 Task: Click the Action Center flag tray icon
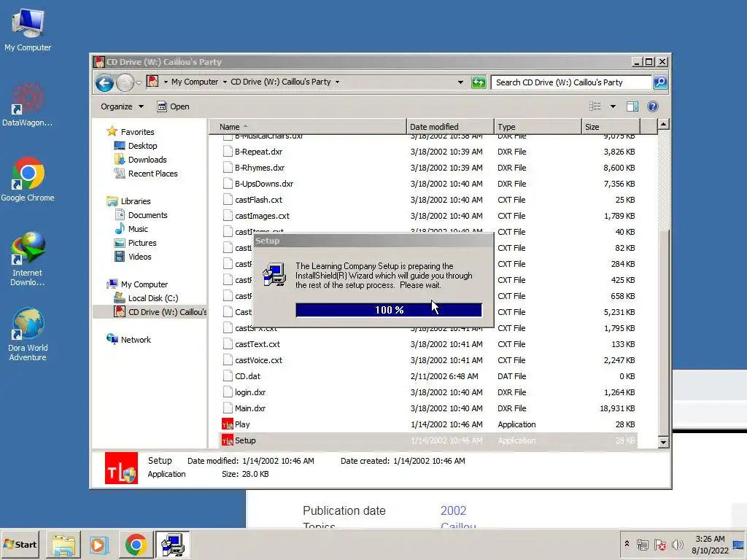coord(659,545)
